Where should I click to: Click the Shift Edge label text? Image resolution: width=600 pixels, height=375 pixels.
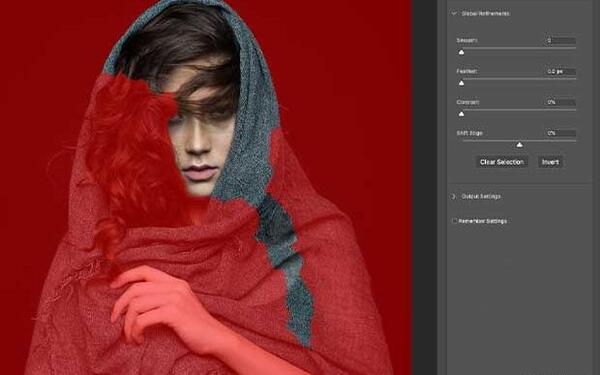coord(470,133)
